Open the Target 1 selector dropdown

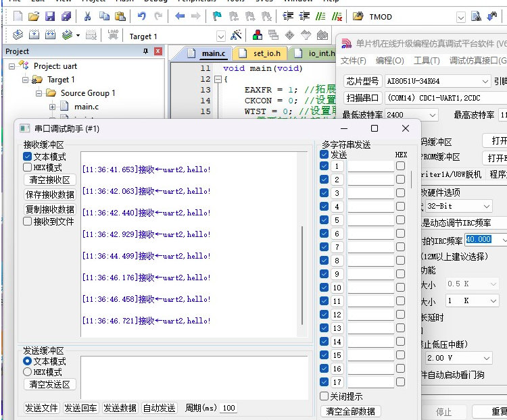click(x=221, y=36)
